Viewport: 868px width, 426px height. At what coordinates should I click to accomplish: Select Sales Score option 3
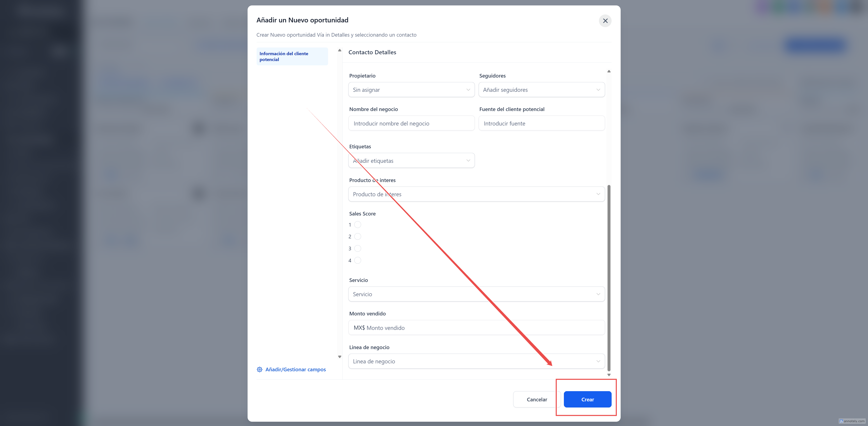pos(357,248)
